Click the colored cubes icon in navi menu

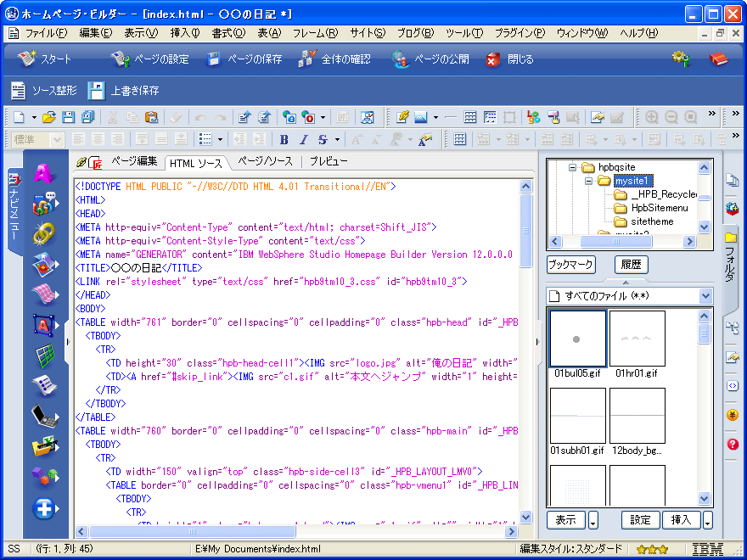pos(43,476)
